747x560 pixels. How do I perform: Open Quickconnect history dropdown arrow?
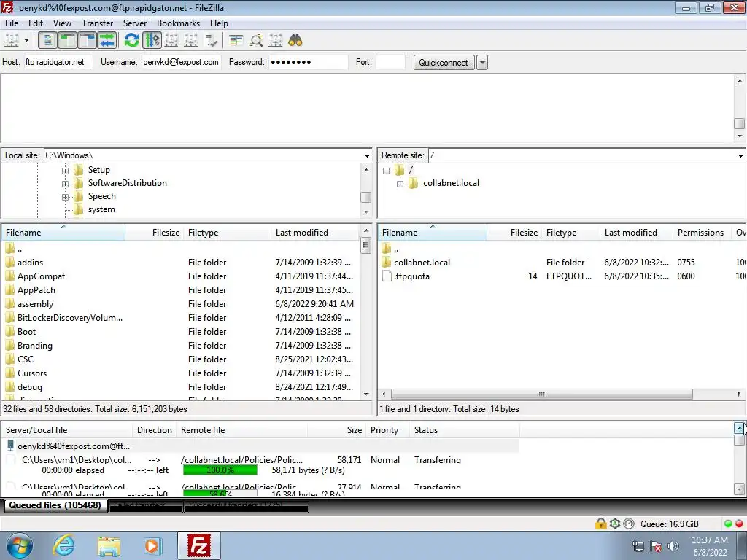(x=482, y=63)
